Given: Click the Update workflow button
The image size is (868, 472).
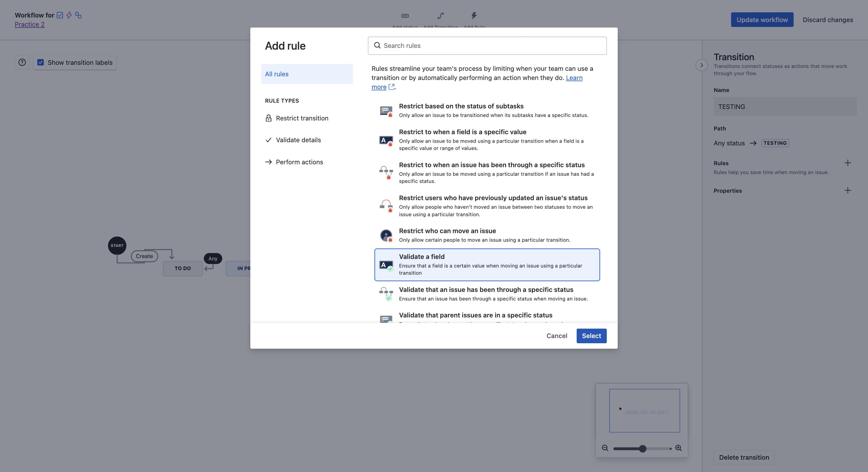Looking at the screenshot, I should pyautogui.click(x=762, y=19).
